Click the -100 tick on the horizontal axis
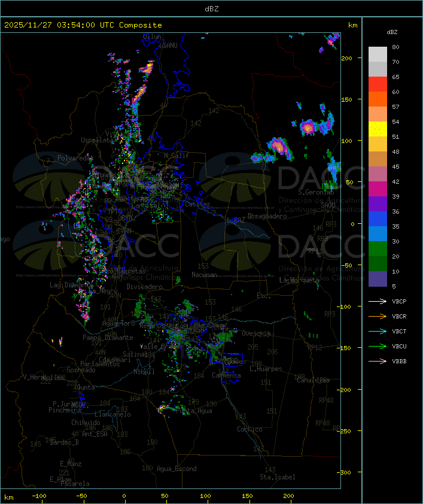This screenshot has height=504, width=423. (x=39, y=496)
